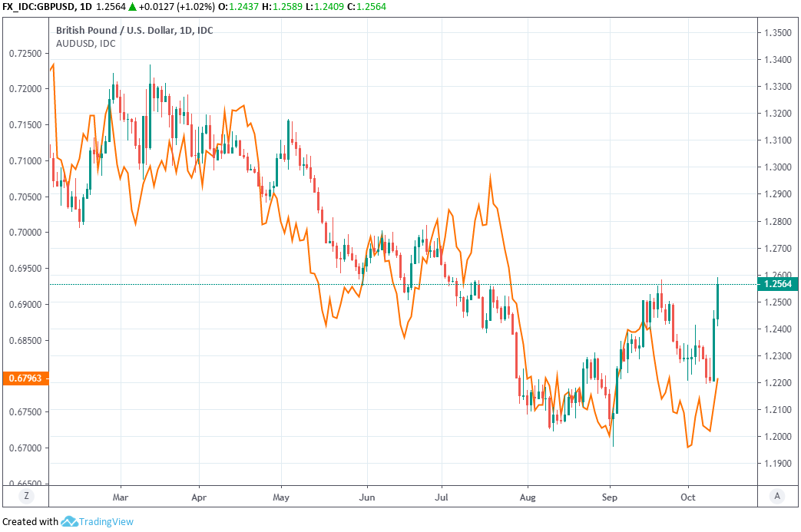The image size is (801, 532).
Task: Click the green 1.2564 current price label
Action: pyautogui.click(x=777, y=284)
